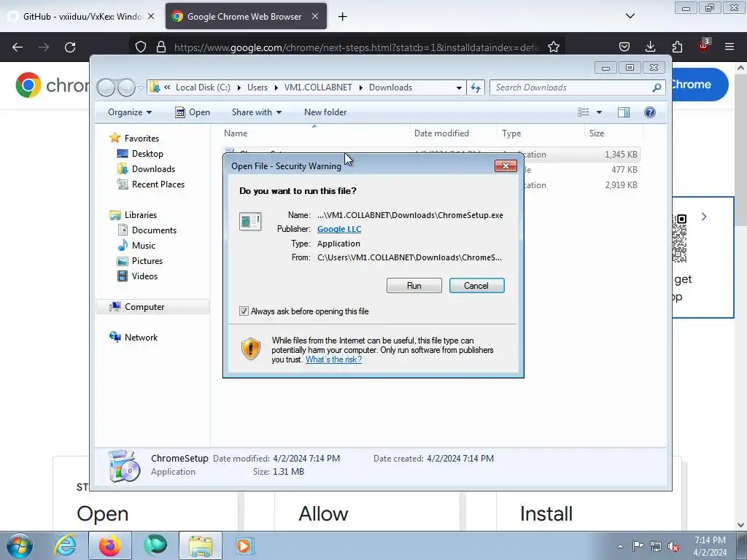Screen dimensions: 747x560
Task: Go forward in Explorer navigation
Action: [x=126, y=87]
